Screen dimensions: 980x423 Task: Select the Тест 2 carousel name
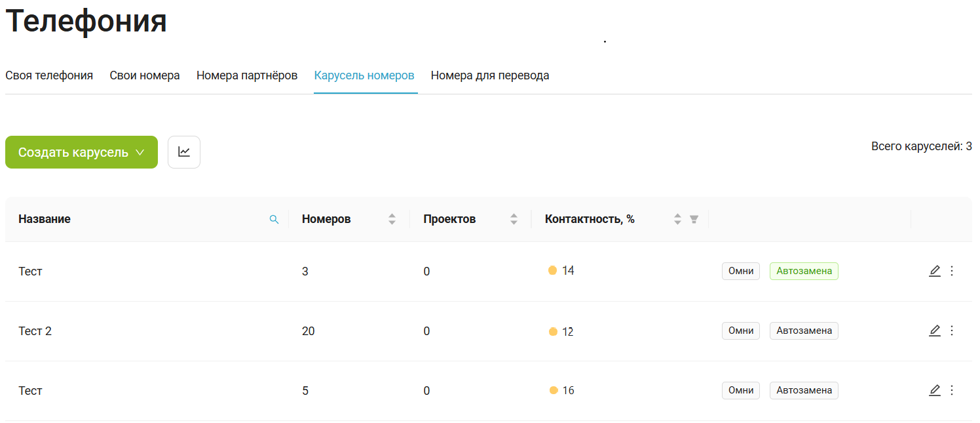coord(35,331)
